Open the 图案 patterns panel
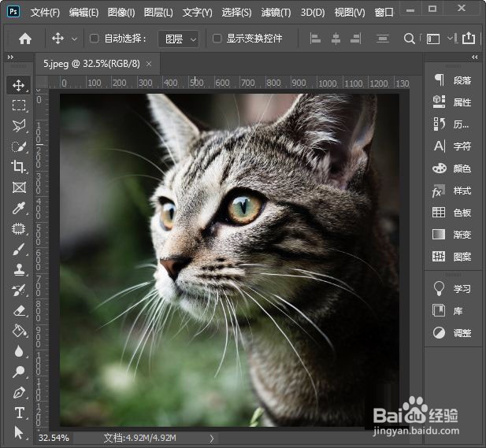 [x=452, y=257]
